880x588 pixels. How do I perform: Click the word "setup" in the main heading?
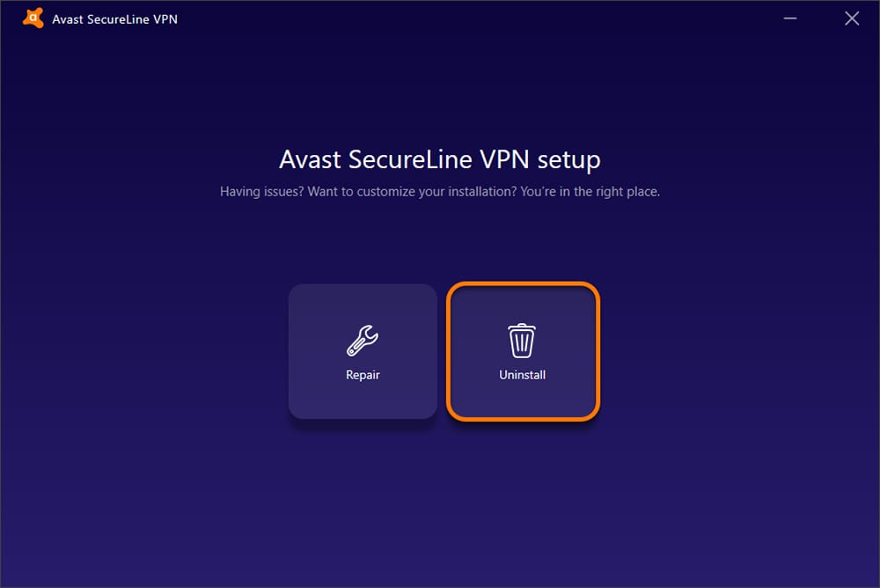click(x=569, y=160)
